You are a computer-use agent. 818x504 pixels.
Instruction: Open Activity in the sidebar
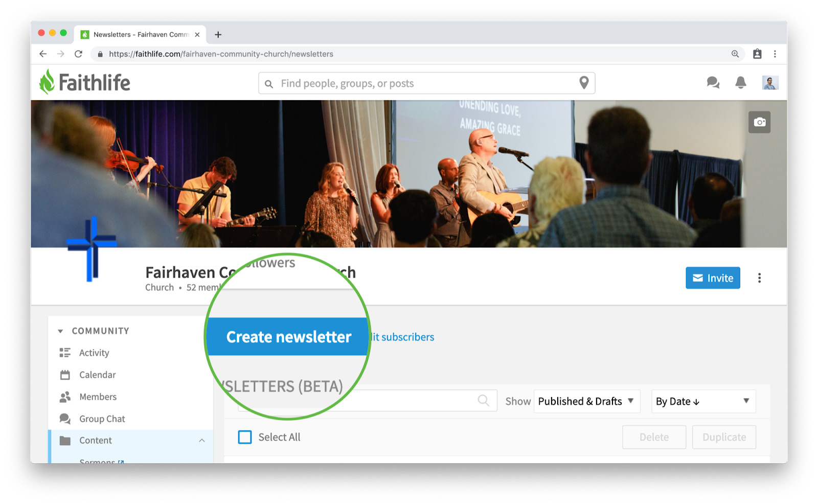coord(94,353)
